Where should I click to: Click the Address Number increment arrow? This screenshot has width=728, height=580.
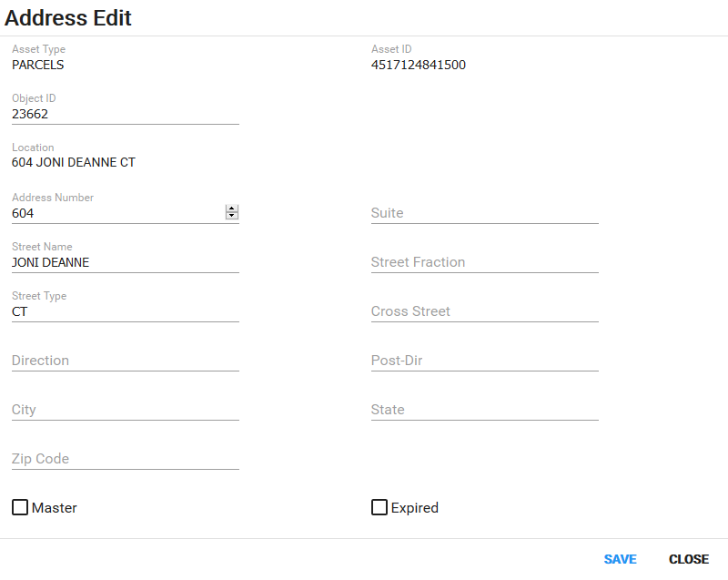pos(232,209)
